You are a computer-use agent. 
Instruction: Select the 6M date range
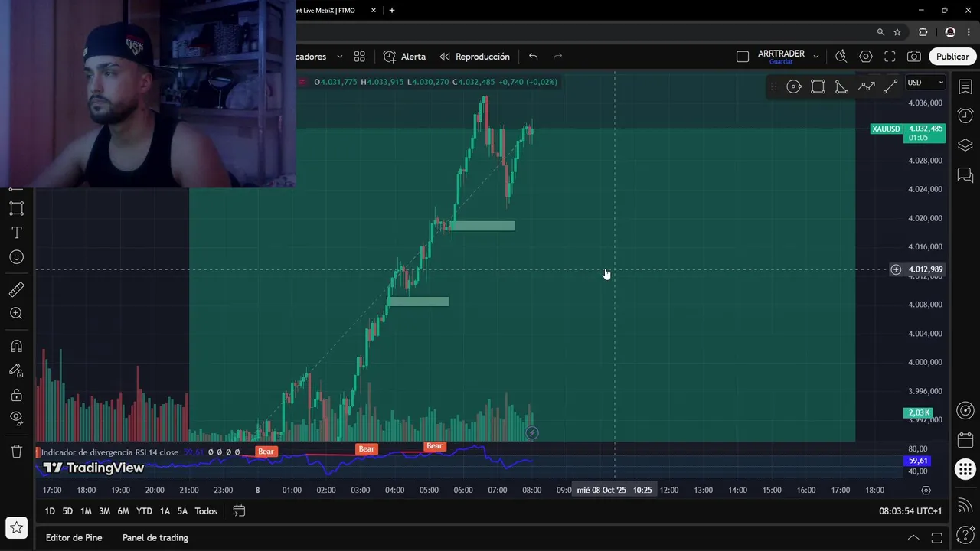pyautogui.click(x=122, y=511)
